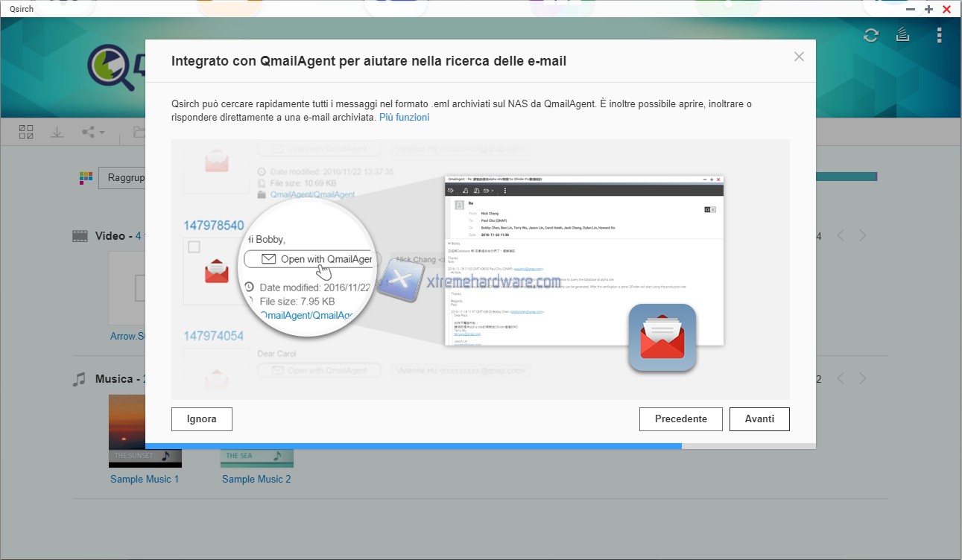Close the QmailAgent intro dialog
The height and width of the screenshot is (560, 962).
799,57
